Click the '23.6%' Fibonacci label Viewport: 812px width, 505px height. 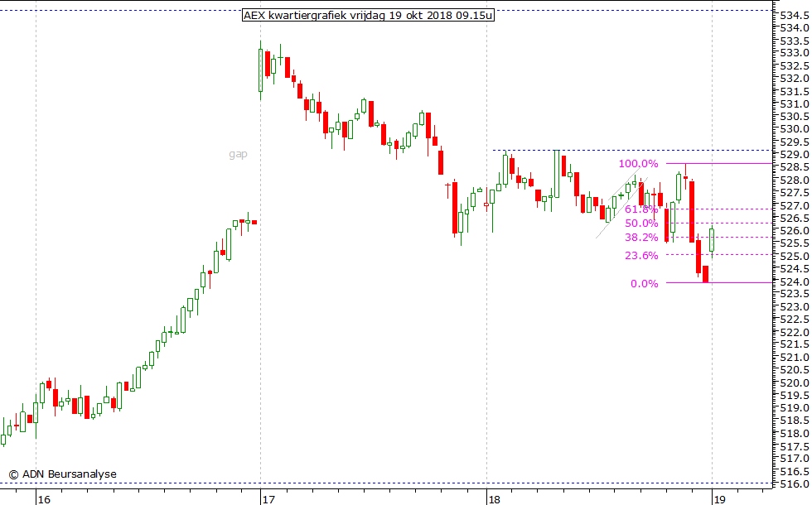tap(641, 256)
